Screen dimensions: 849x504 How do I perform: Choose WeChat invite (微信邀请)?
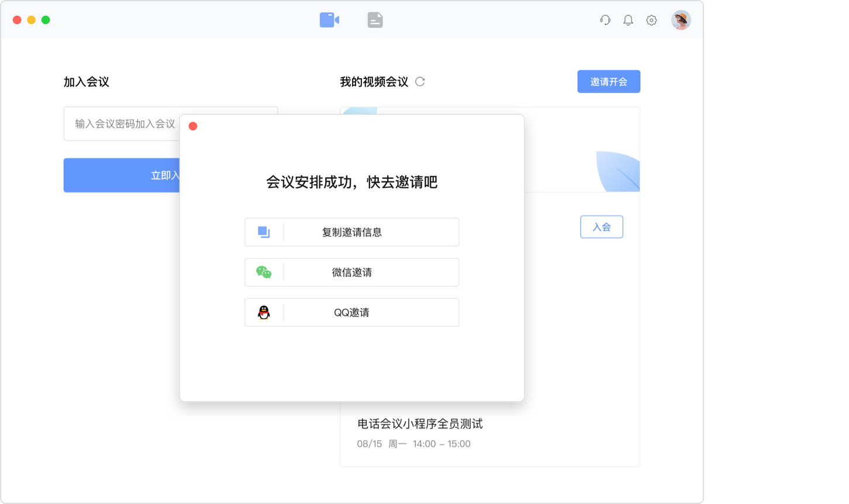pyautogui.click(x=352, y=272)
